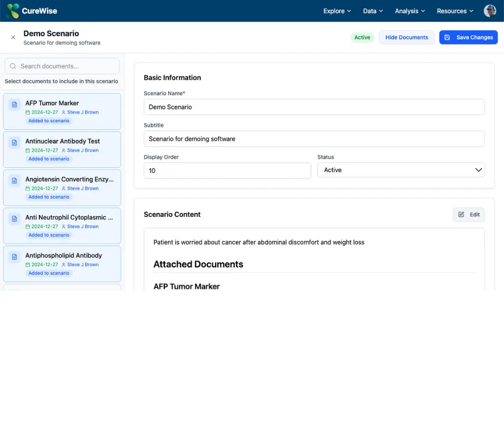This screenshot has width=504, height=423.
Task: Click the magnifier icon in document search
Action: [x=13, y=66]
